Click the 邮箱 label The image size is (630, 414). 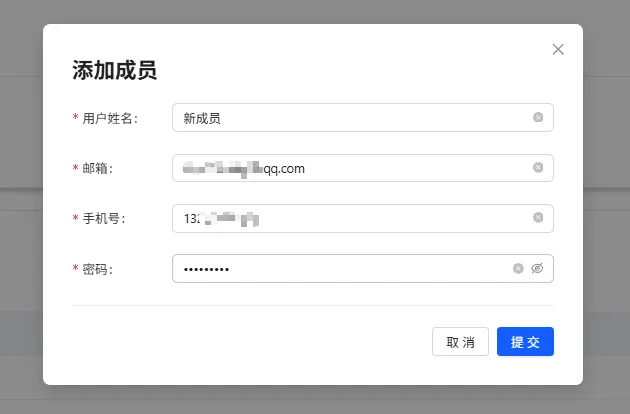point(98,168)
